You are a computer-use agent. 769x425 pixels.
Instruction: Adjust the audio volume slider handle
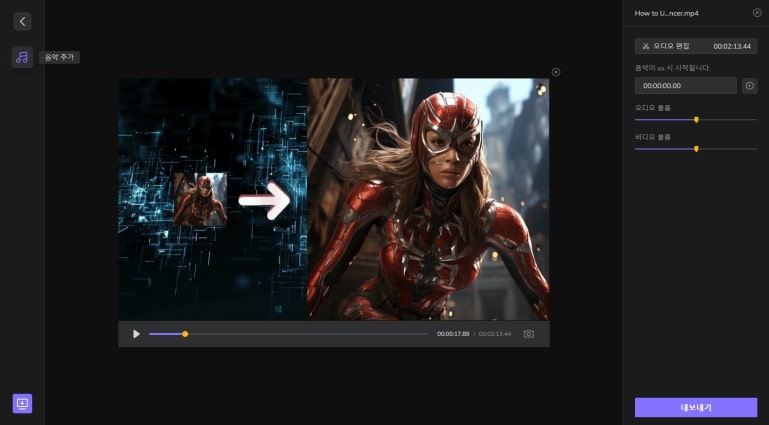[x=696, y=120]
